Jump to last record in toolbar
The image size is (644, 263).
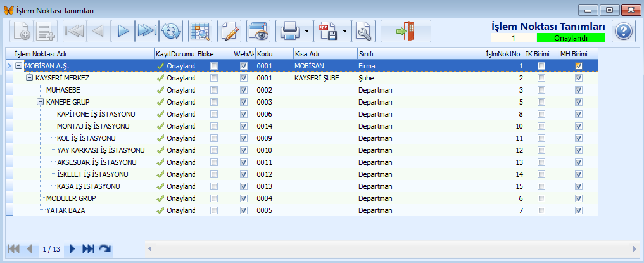(147, 31)
